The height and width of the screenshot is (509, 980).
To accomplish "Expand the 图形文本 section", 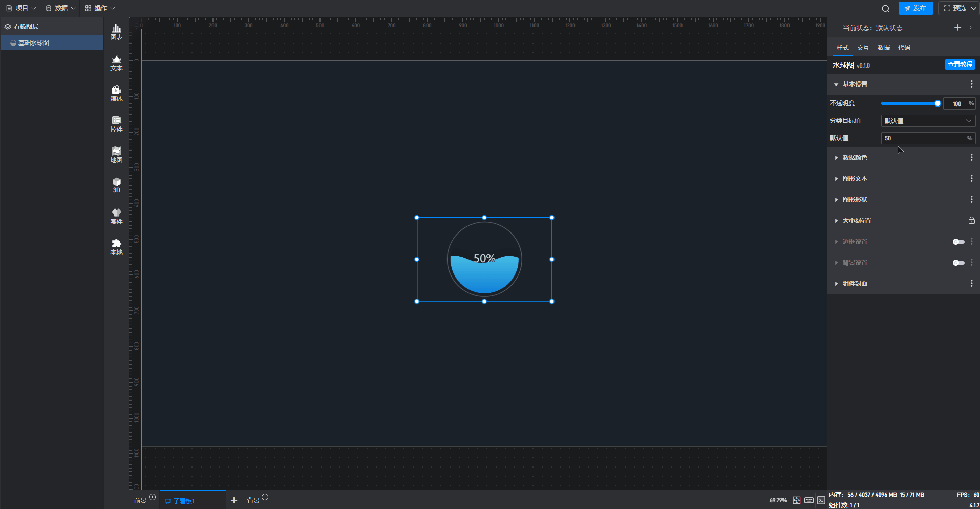I will tap(855, 179).
